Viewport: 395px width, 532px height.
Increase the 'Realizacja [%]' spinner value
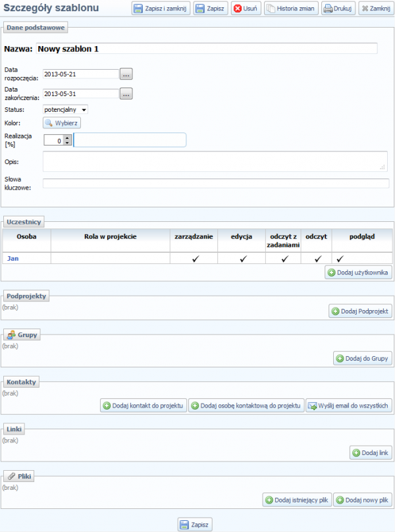67,137
